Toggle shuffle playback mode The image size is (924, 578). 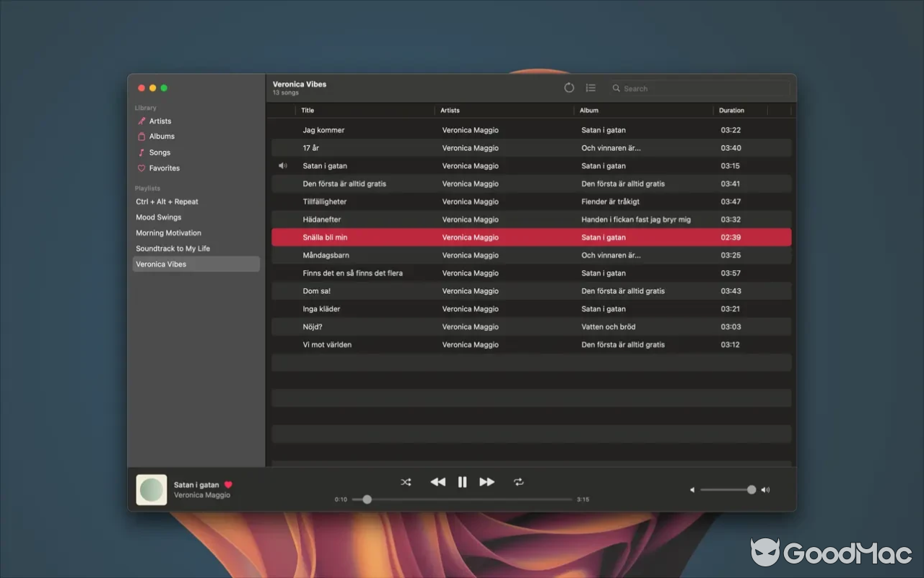coord(406,482)
